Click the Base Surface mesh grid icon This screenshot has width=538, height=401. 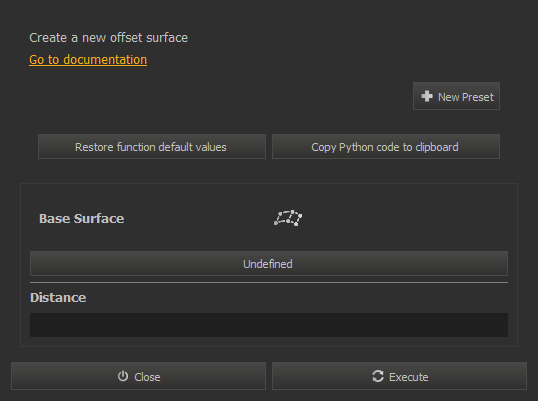point(288,218)
